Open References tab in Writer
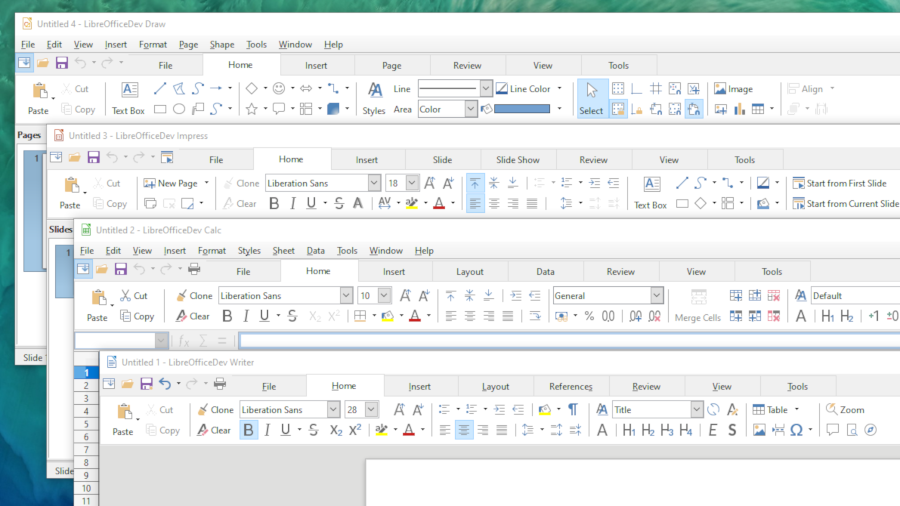This screenshot has height=506, width=900. [x=571, y=387]
